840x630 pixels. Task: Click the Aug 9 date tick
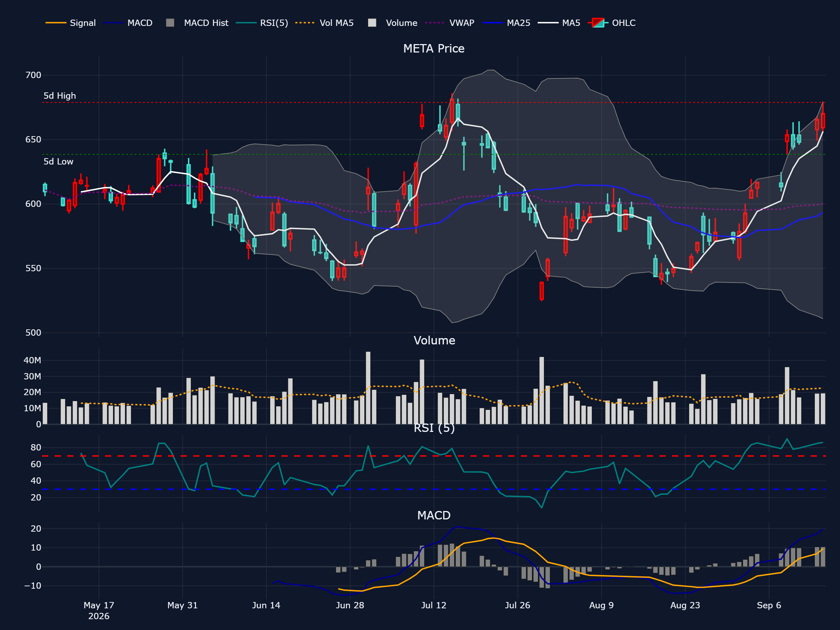[x=602, y=605]
